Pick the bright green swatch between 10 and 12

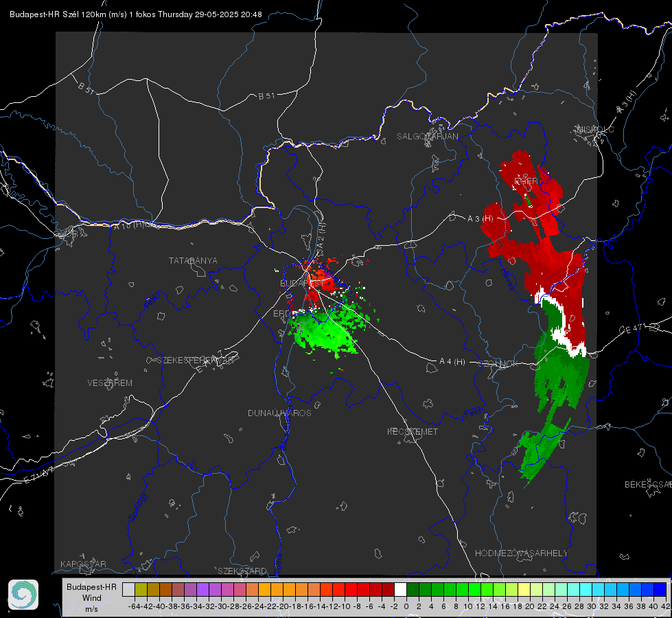(474, 589)
